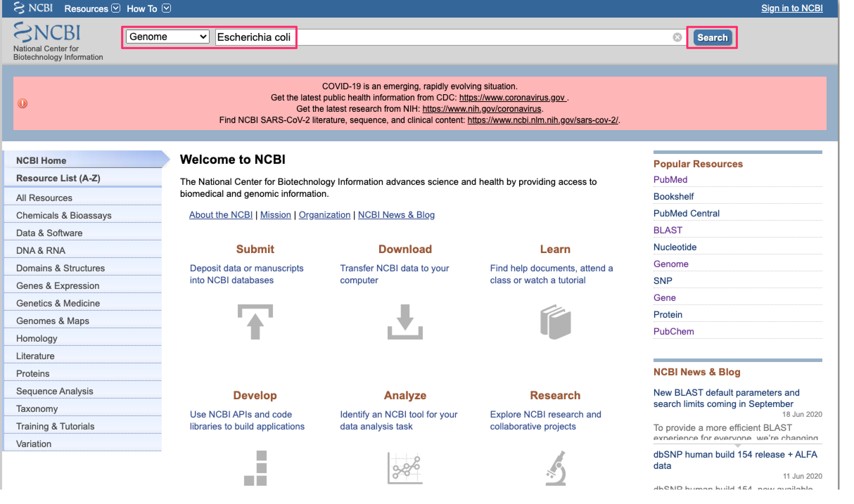Open New BLAST default parameters news
Image resolution: width=854 pixels, height=504 pixels.
coord(727,398)
